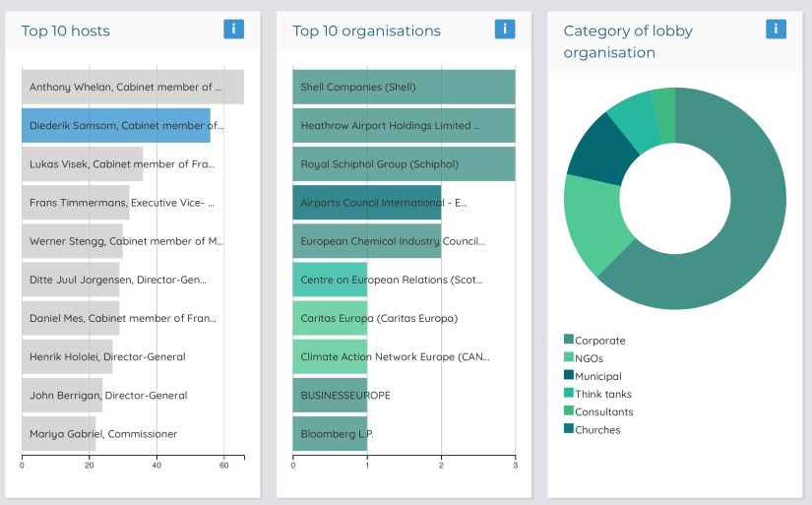Open info icon for Top 10 organisations
This screenshot has width=812, height=505.
[x=505, y=29]
